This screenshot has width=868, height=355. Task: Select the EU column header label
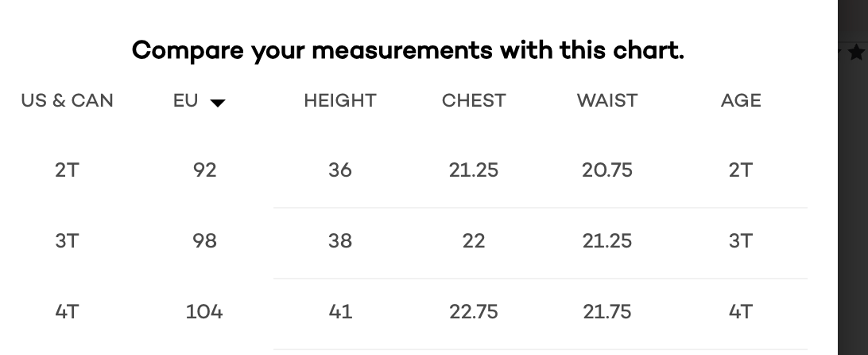pyautogui.click(x=185, y=100)
